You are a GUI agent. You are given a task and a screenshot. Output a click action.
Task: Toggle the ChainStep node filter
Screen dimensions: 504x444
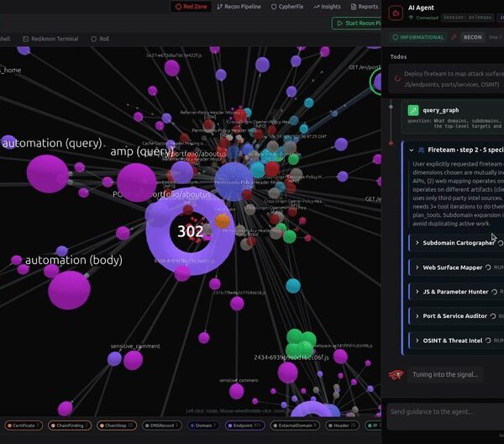click(x=117, y=425)
